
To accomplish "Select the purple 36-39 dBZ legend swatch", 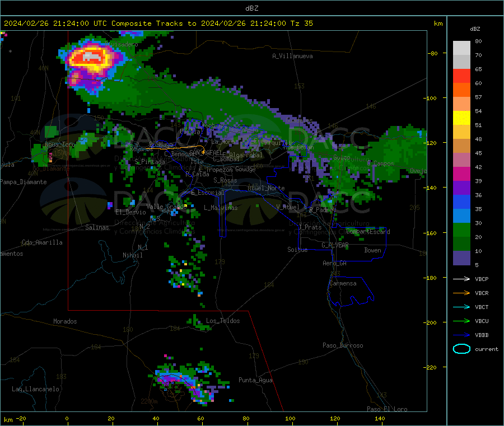I will 461,188.
